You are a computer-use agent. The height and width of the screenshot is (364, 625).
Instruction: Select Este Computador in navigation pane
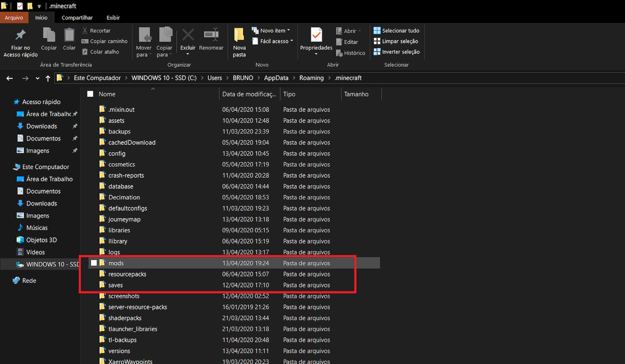pyautogui.click(x=41, y=167)
